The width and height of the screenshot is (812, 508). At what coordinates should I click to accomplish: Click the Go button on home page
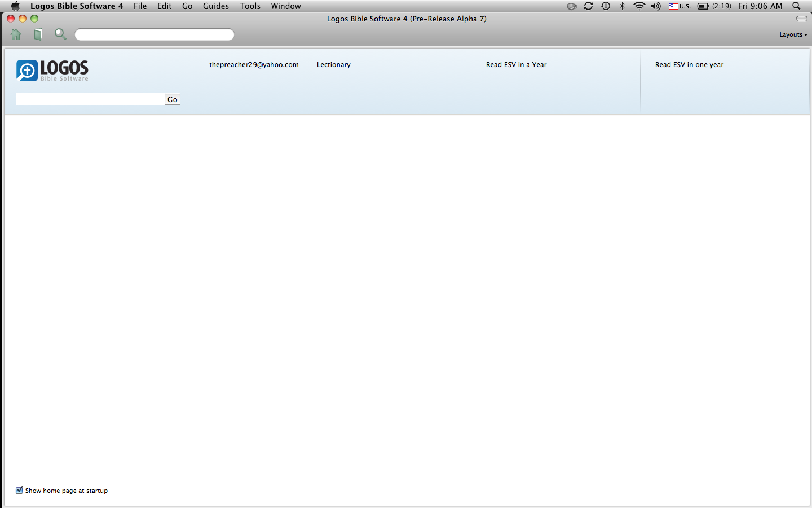click(x=173, y=99)
